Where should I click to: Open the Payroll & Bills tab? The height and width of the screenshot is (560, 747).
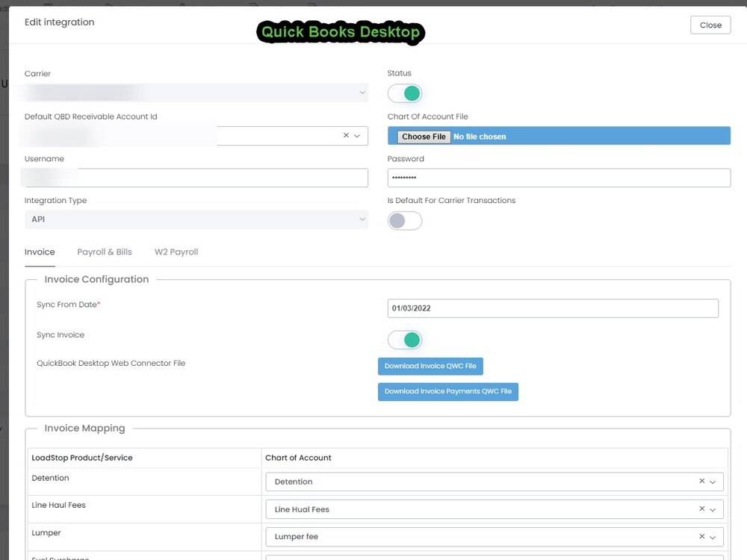[105, 252]
